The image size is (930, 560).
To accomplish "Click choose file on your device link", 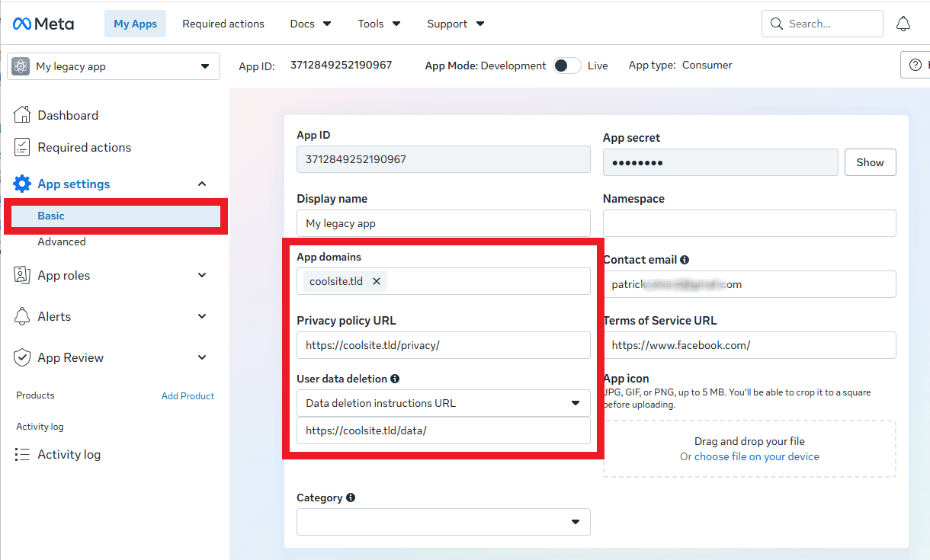I will 757,456.
